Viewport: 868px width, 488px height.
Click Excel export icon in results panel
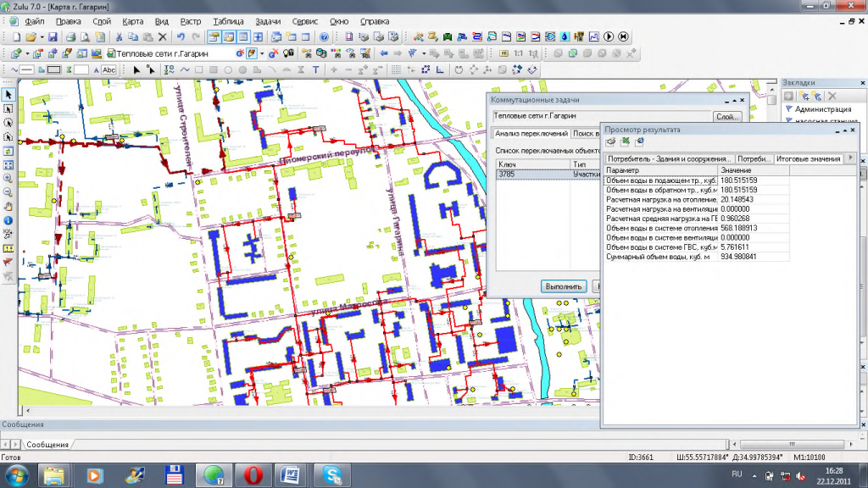point(625,141)
